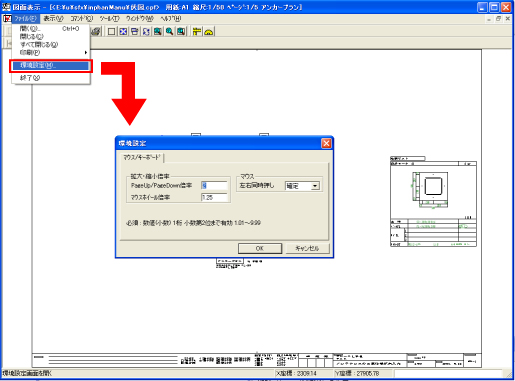Click the refresh/redraw arrows toolbar icon
The height and width of the screenshot is (381, 515).
point(146,32)
